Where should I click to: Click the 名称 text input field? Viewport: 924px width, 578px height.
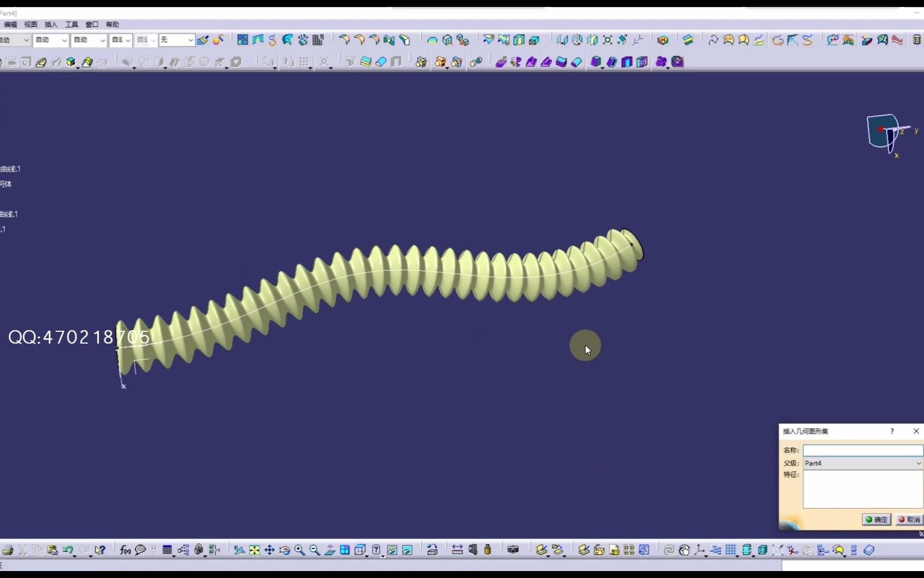coord(863,451)
